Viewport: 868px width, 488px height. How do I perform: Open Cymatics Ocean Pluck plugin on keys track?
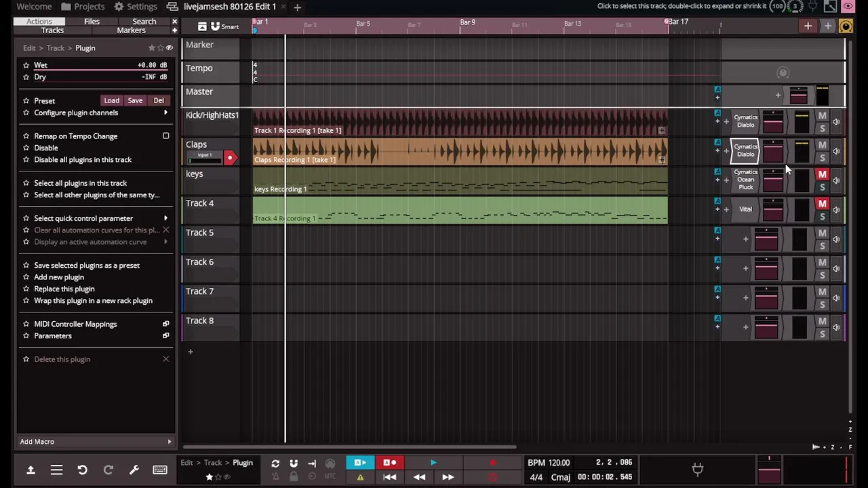pyautogui.click(x=745, y=180)
